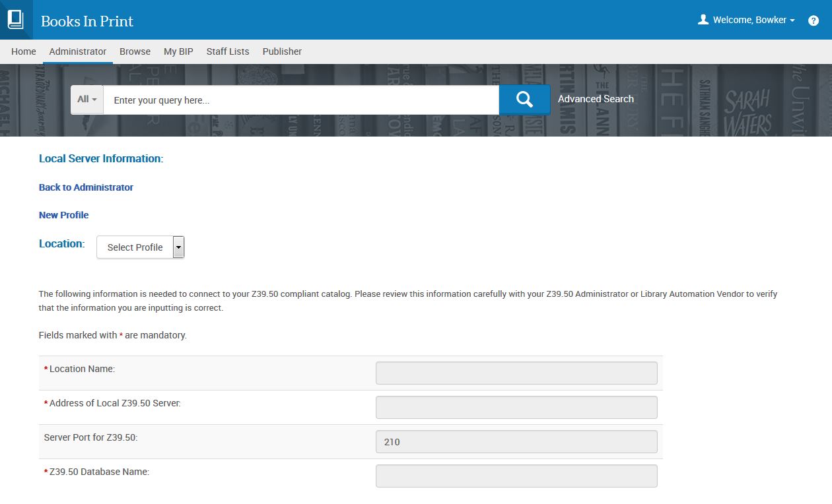Click the Location Name input field

coord(516,373)
